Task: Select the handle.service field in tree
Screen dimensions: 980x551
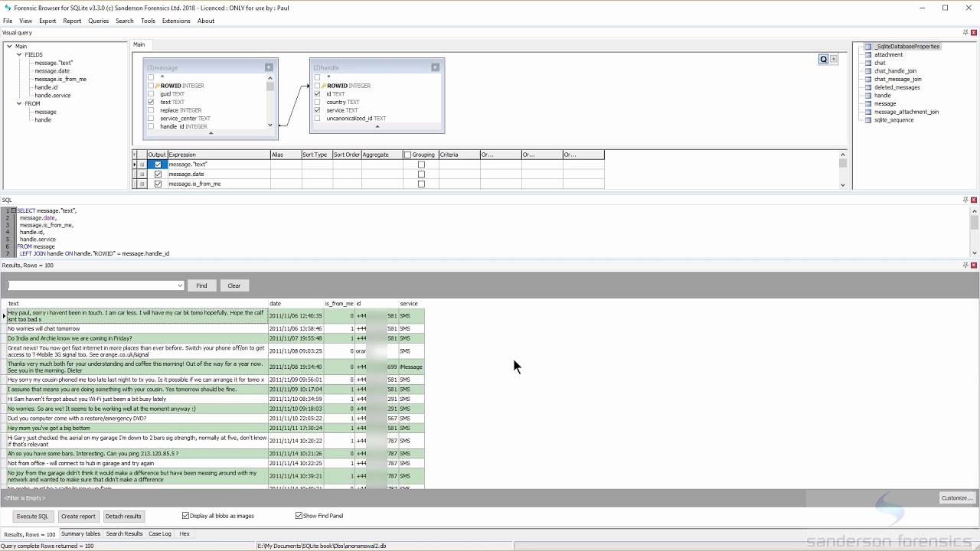Action: (53, 96)
